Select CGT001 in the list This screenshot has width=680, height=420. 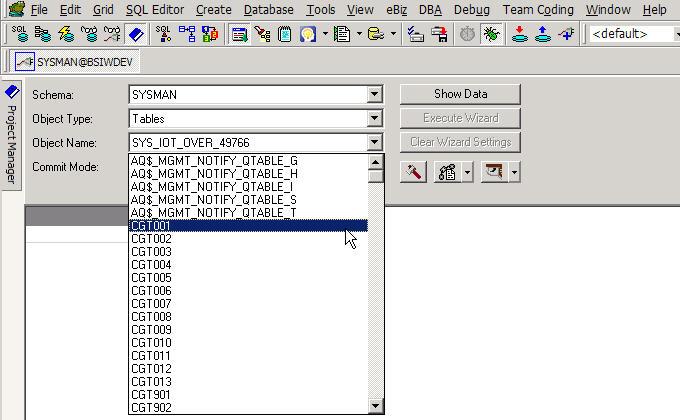click(x=248, y=226)
